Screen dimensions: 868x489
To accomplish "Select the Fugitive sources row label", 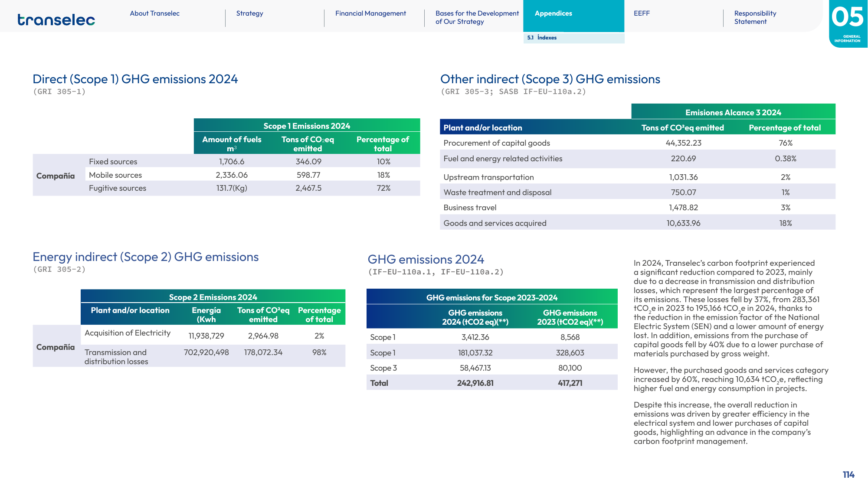I will (118, 188).
